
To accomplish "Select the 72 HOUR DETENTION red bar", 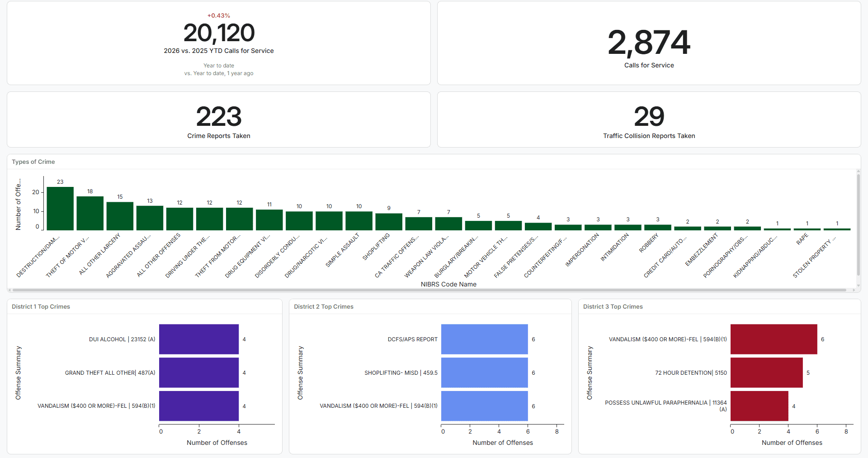I will [x=766, y=372].
